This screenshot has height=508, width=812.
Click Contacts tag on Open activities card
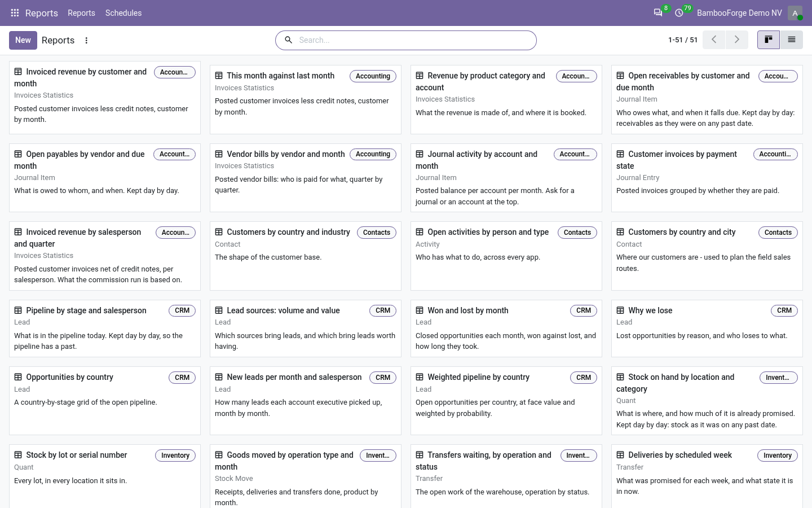coord(577,233)
